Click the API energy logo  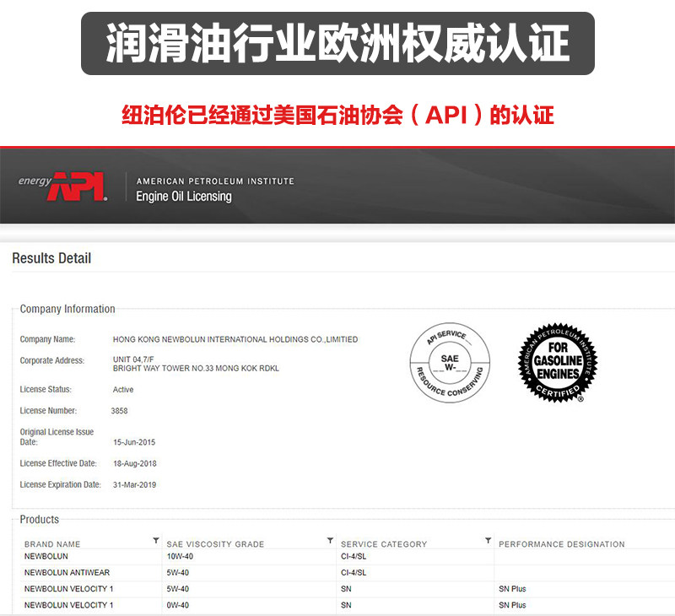pos(62,186)
